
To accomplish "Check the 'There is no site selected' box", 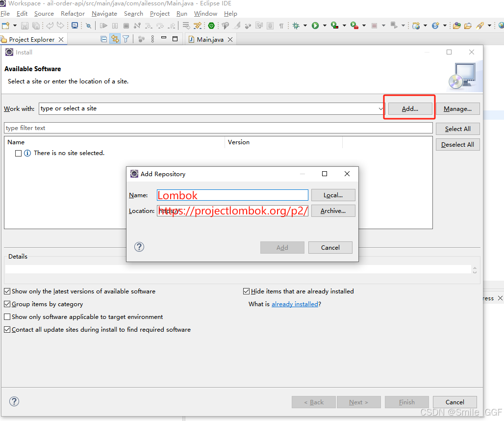I will click(x=18, y=154).
